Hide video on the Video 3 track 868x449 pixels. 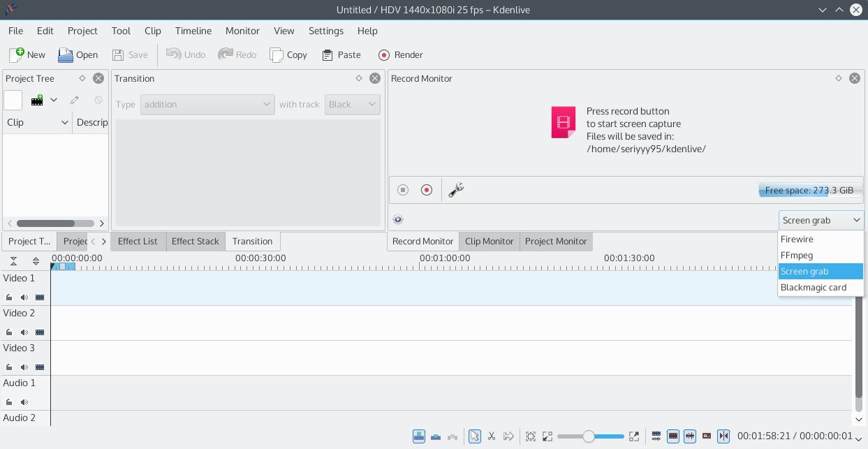click(39, 366)
